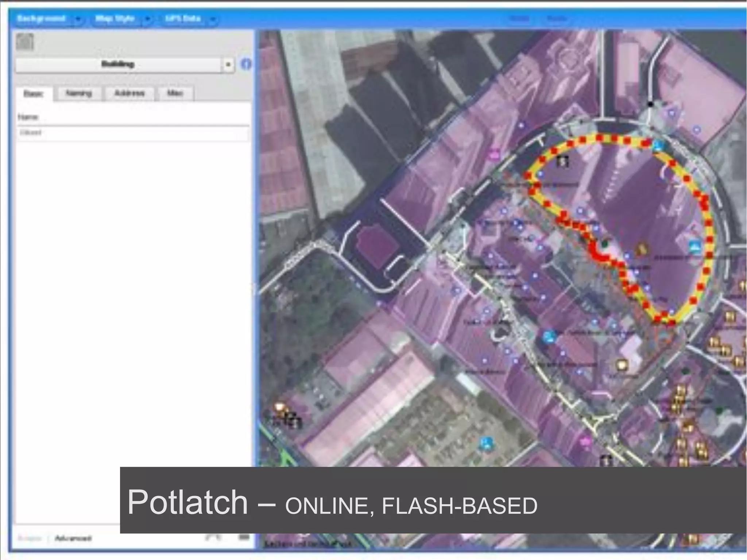
Task: Expand the small arrow beside Building preset
Action: click(228, 65)
